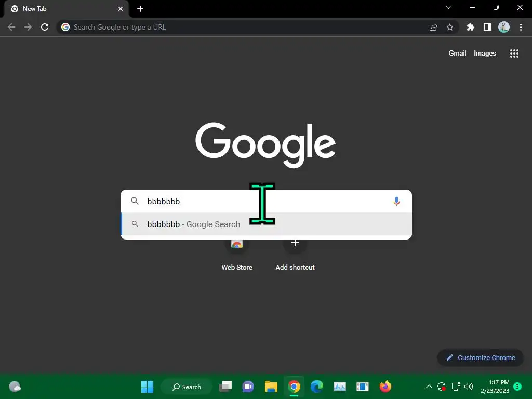The image size is (532, 399).
Task: Show hidden system tray icons
Action: click(x=429, y=387)
